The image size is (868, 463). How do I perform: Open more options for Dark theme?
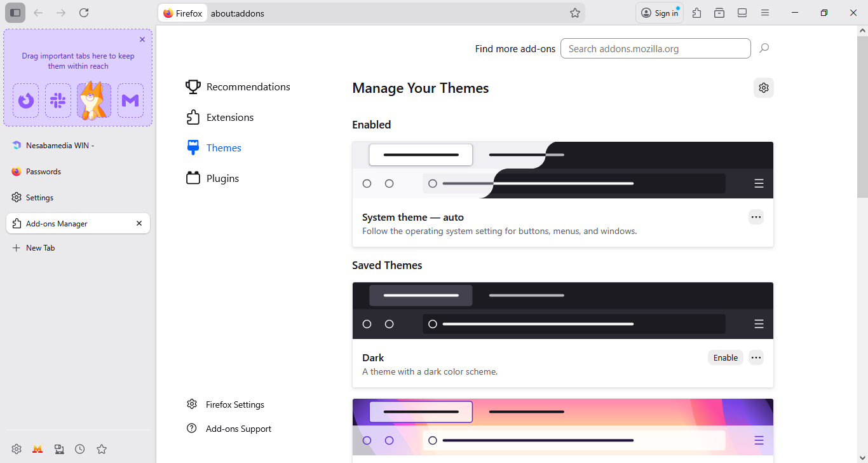click(x=756, y=357)
